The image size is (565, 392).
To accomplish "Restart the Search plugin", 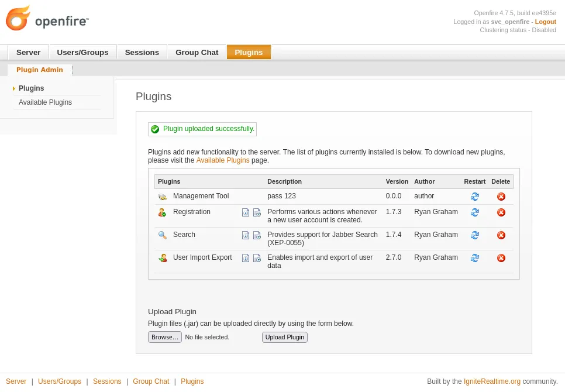I will (x=474, y=235).
